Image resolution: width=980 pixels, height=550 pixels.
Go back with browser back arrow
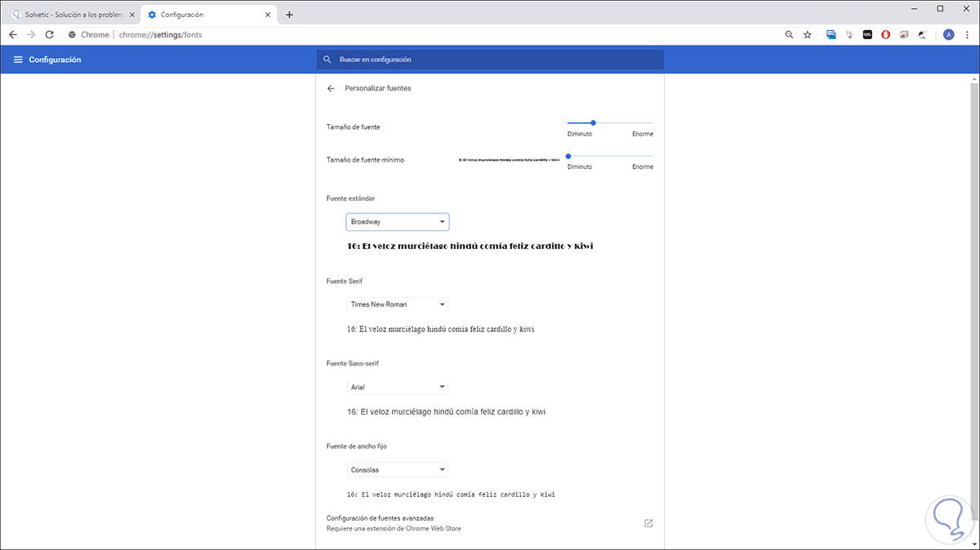13,35
